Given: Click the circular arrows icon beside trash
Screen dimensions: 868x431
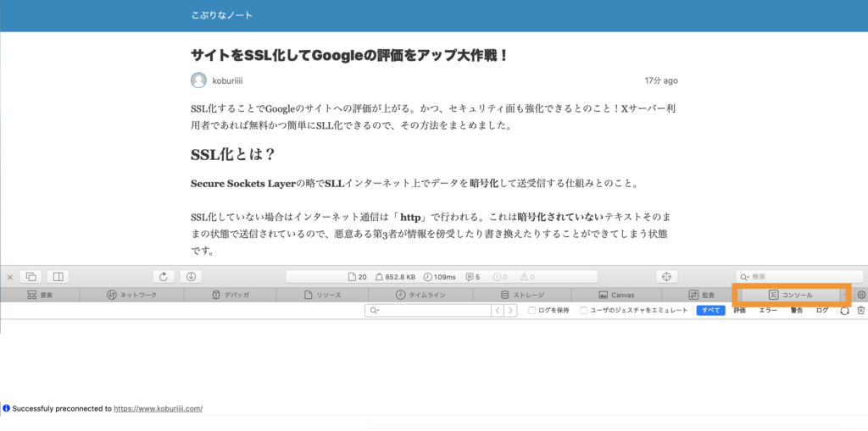Looking at the screenshot, I should 844,311.
